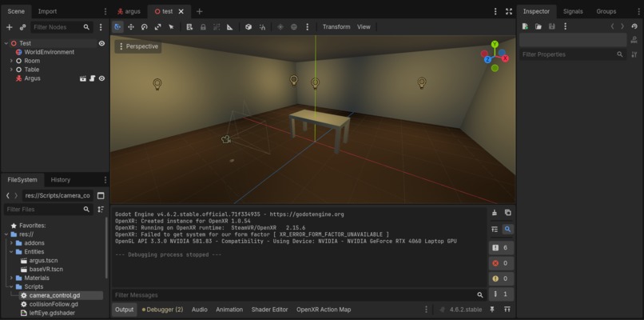The image size is (644, 320).
Task: Toggle the snap magnet button
Action: (x=262, y=26)
